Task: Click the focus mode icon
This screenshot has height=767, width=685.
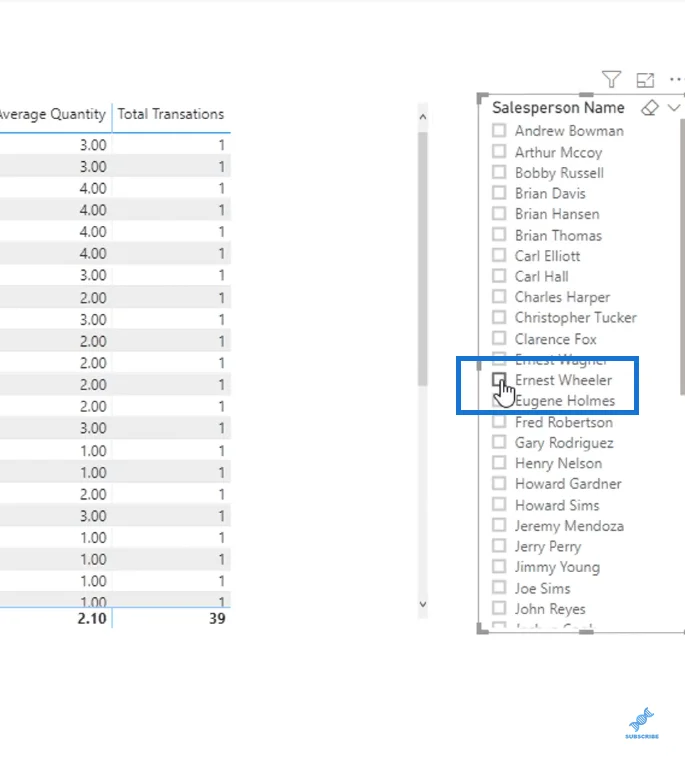Action: tap(645, 80)
